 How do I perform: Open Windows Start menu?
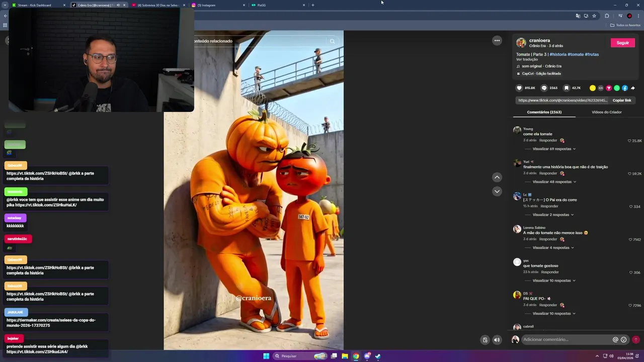click(x=266, y=356)
